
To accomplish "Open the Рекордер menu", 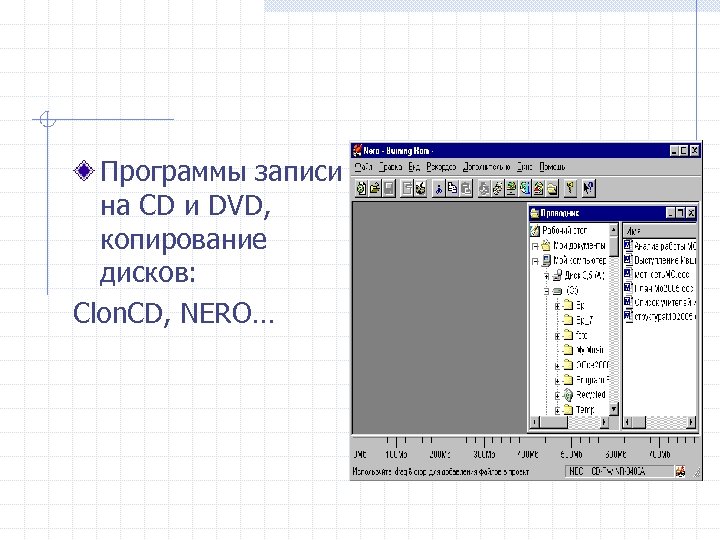I will pos(441,167).
